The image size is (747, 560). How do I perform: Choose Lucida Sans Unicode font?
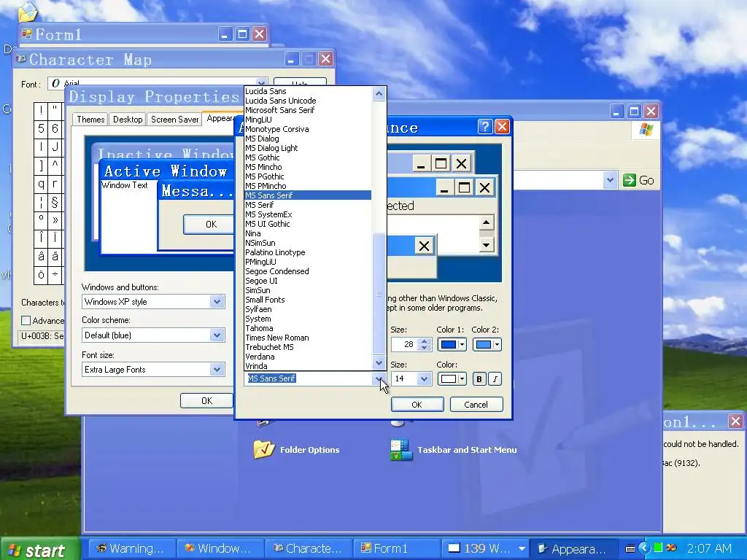(x=308, y=101)
